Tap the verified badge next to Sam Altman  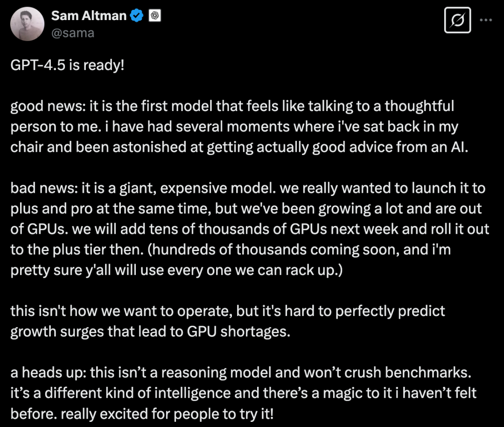click(135, 15)
